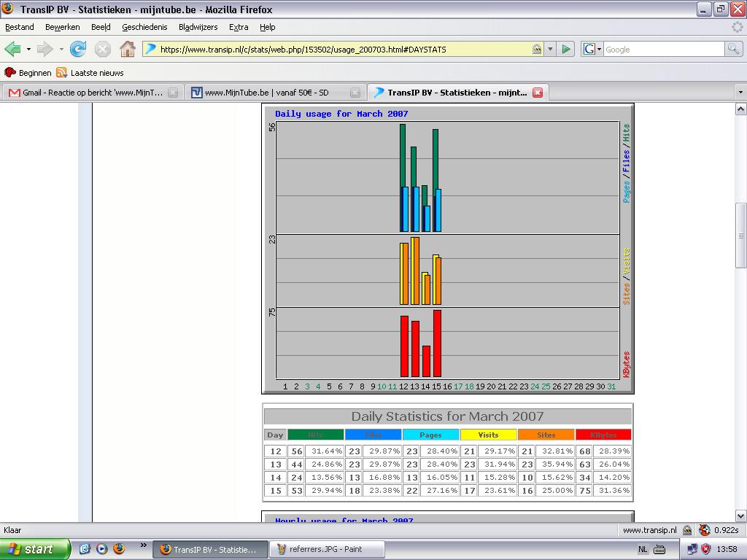
Task: Open the search engine selector dropdown
Action: tap(592, 49)
